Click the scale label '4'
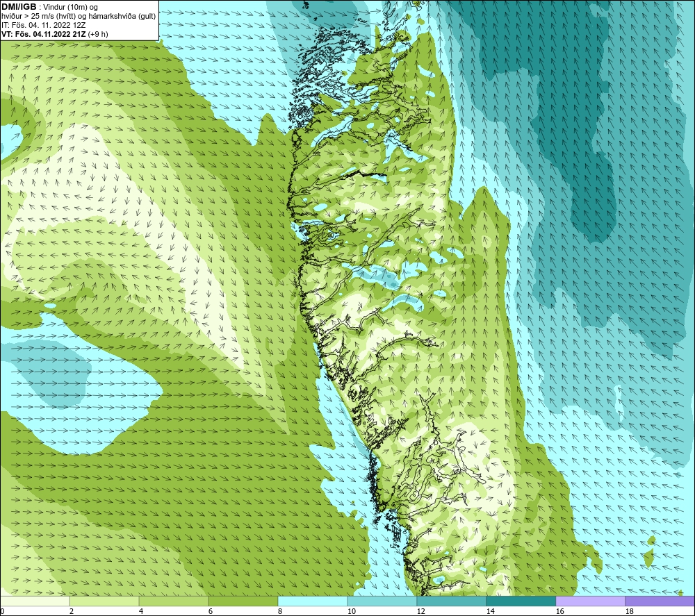This screenshot has width=695, height=616. click(x=141, y=612)
